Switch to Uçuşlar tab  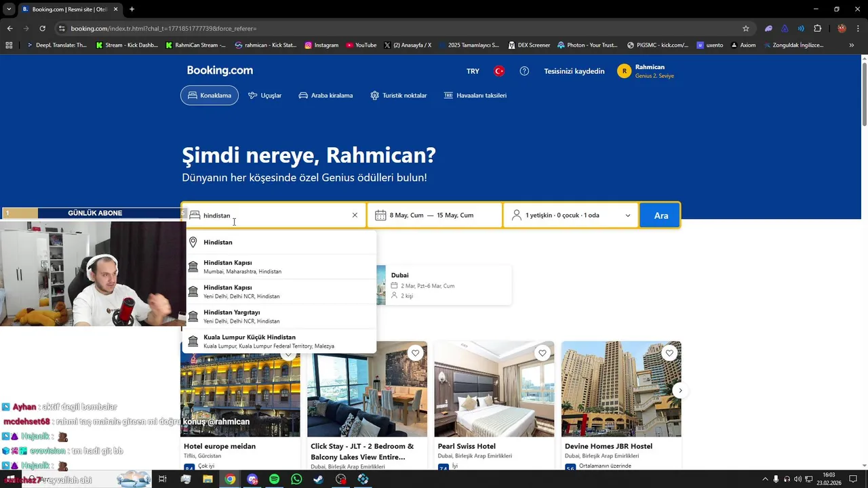click(264, 96)
